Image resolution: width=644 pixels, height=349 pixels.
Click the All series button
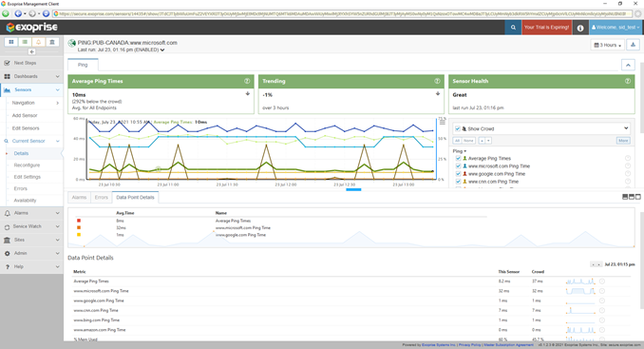pyautogui.click(x=457, y=141)
